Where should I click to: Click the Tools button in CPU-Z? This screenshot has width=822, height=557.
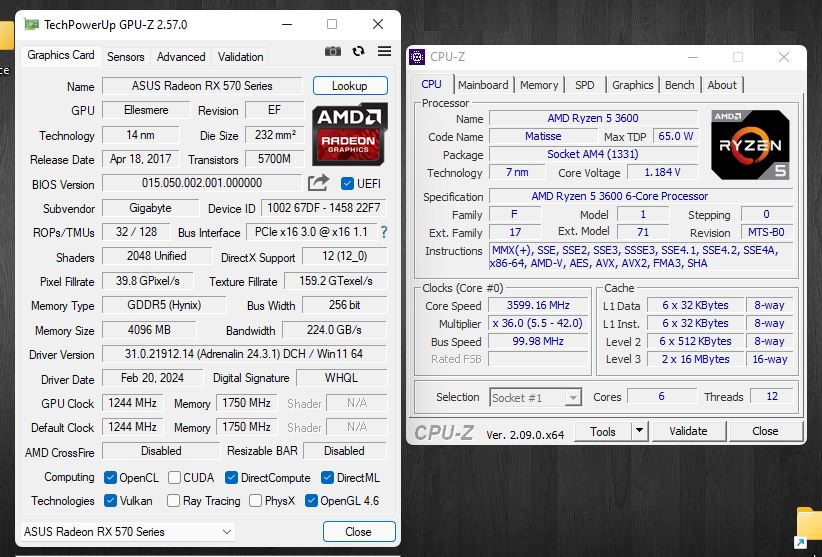pyautogui.click(x=603, y=431)
